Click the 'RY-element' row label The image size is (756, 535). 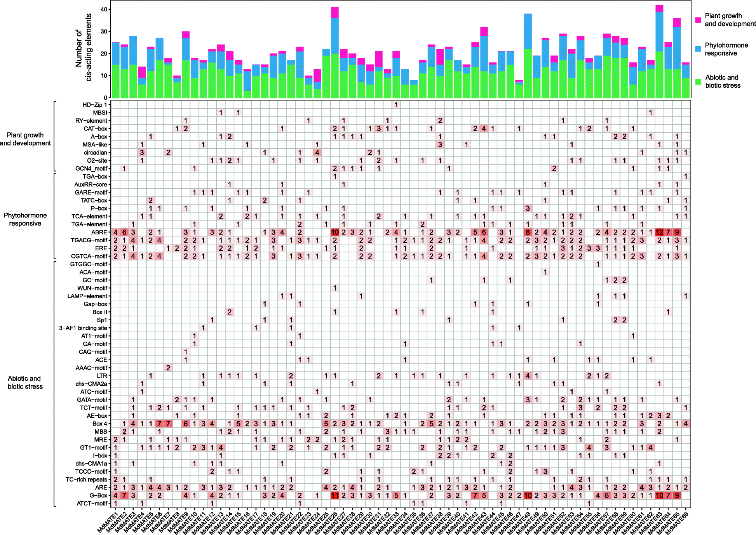click(91, 121)
